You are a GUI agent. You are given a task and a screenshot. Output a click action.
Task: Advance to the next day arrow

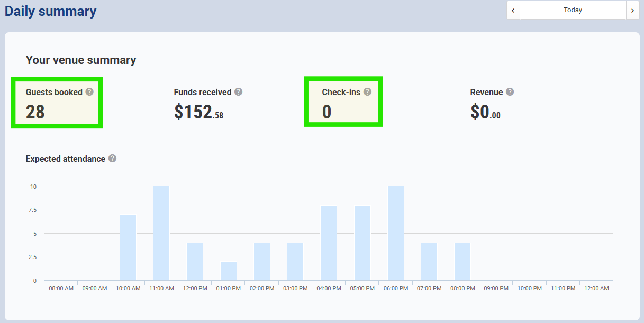point(632,10)
